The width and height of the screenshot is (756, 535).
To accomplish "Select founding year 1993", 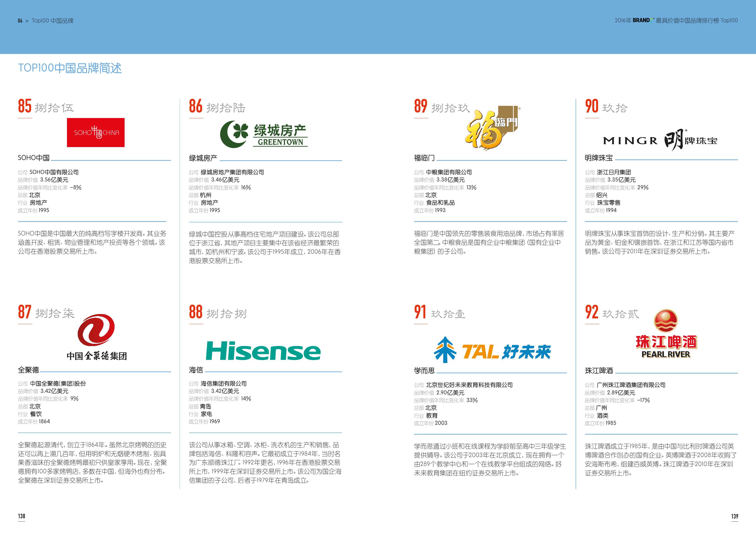I will point(440,210).
